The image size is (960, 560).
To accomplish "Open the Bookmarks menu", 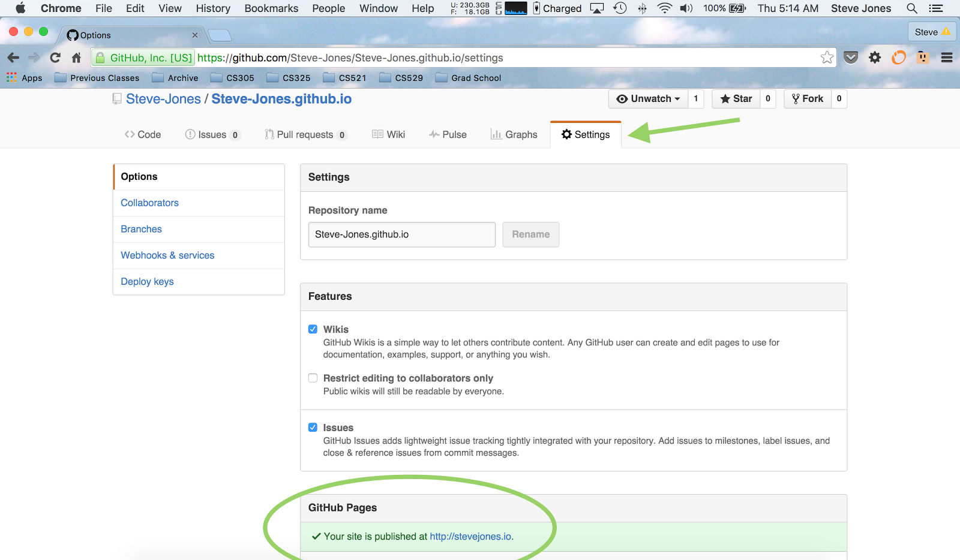I will pos(271,8).
